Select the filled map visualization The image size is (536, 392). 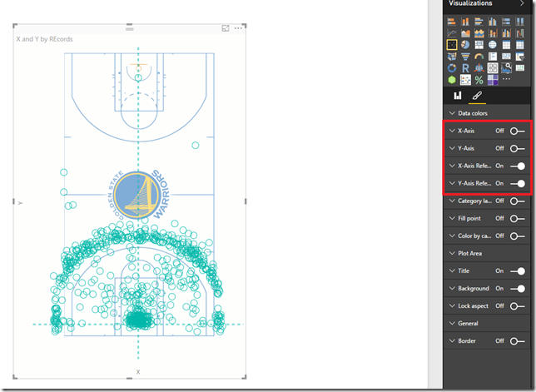pyautogui.click(x=452, y=57)
